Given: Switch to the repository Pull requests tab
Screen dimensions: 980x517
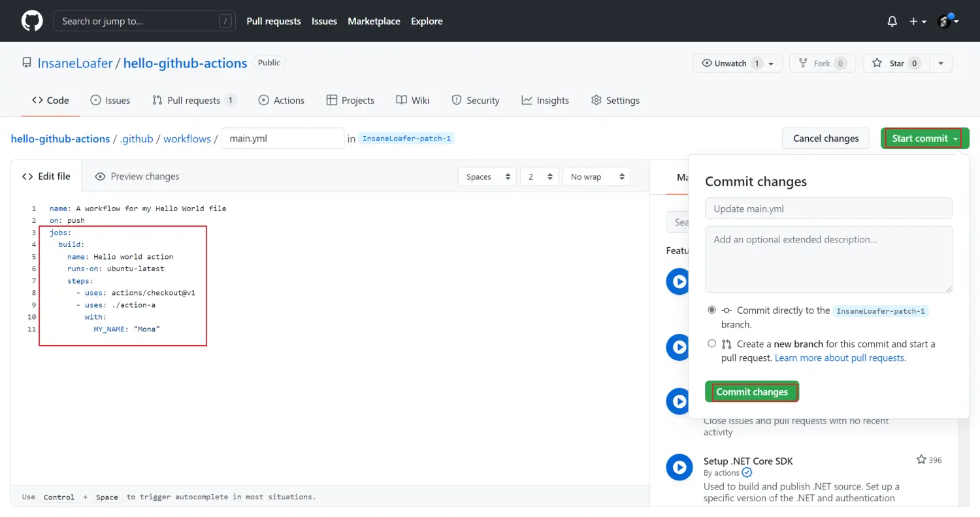Looking at the screenshot, I should (194, 100).
